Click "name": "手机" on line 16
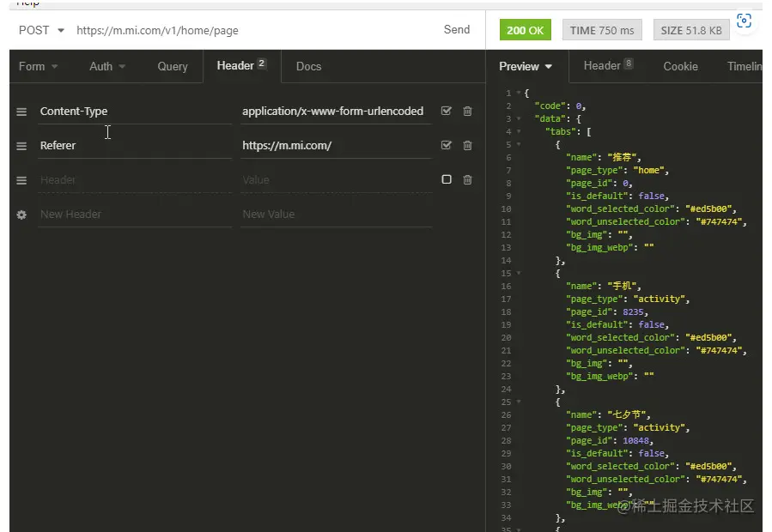This screenshot has width=772, height=532. coord(603,286)
